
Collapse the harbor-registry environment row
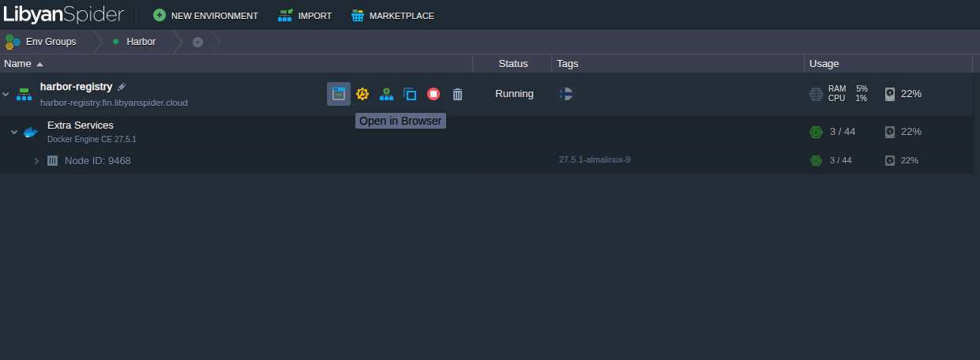(x=6, y=95)
